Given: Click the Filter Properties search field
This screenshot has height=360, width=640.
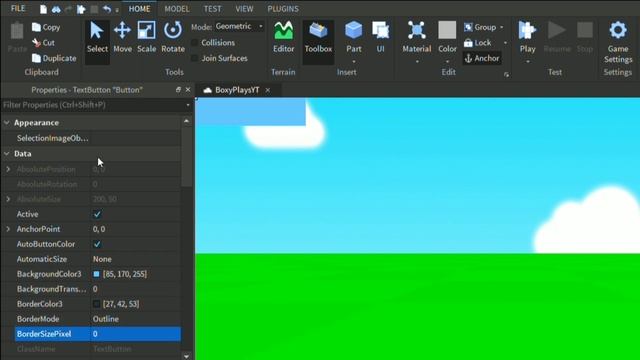Looking at the screenshot, I should click(92, 105).
